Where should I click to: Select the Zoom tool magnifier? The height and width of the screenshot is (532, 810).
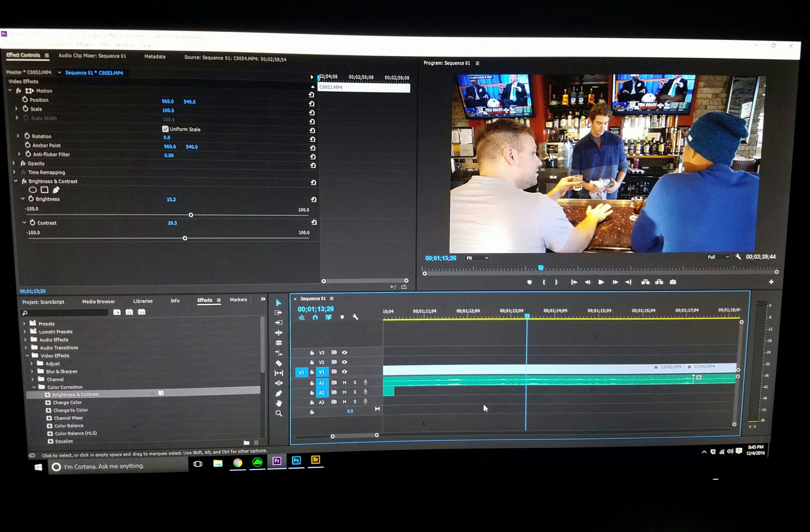(279, 413)
